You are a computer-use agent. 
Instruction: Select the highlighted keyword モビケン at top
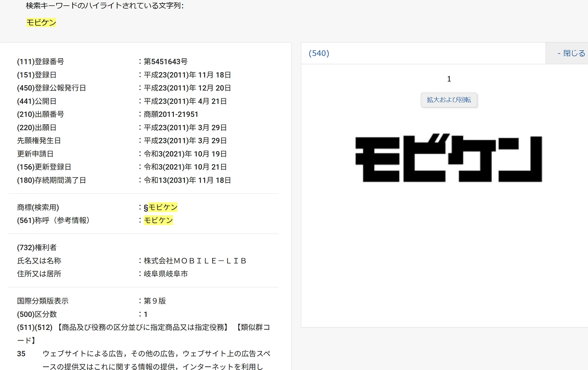(x=41, y=22)
